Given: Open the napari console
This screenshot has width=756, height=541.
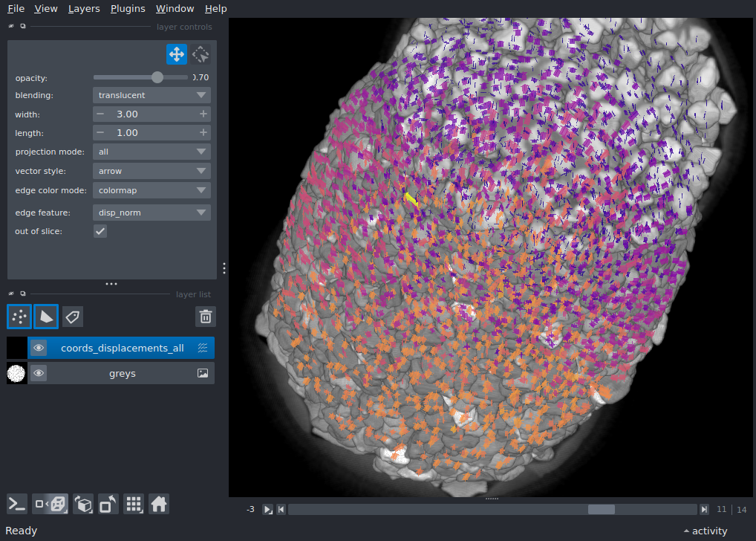Looking at the screenshot, I should pyautogui.click(x=17, y=504).
